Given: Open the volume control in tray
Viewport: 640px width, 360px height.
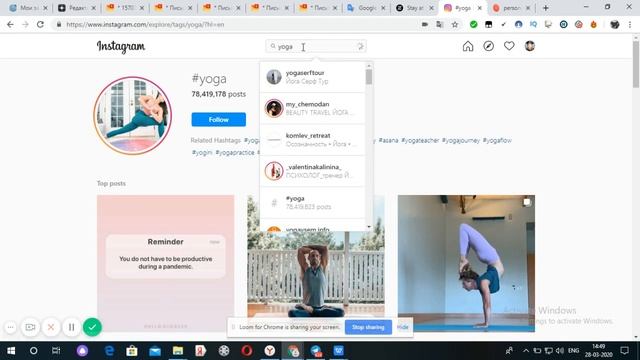Looking at the screenshot, I should (560, 351).
